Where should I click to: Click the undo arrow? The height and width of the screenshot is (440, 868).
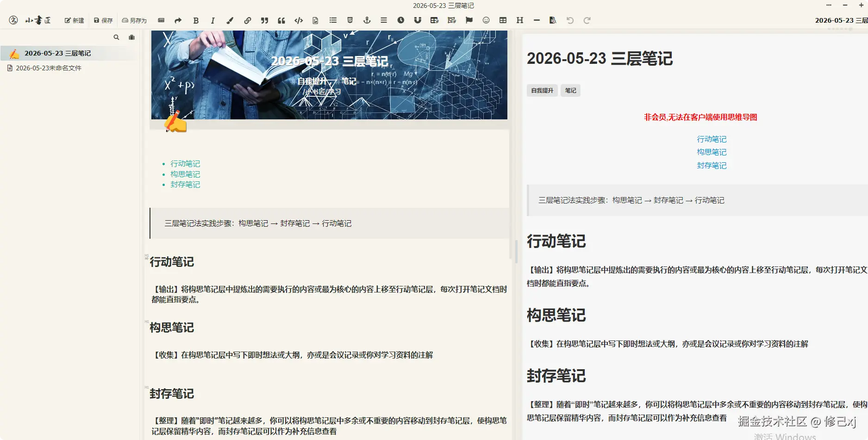(x=570, y=20)
